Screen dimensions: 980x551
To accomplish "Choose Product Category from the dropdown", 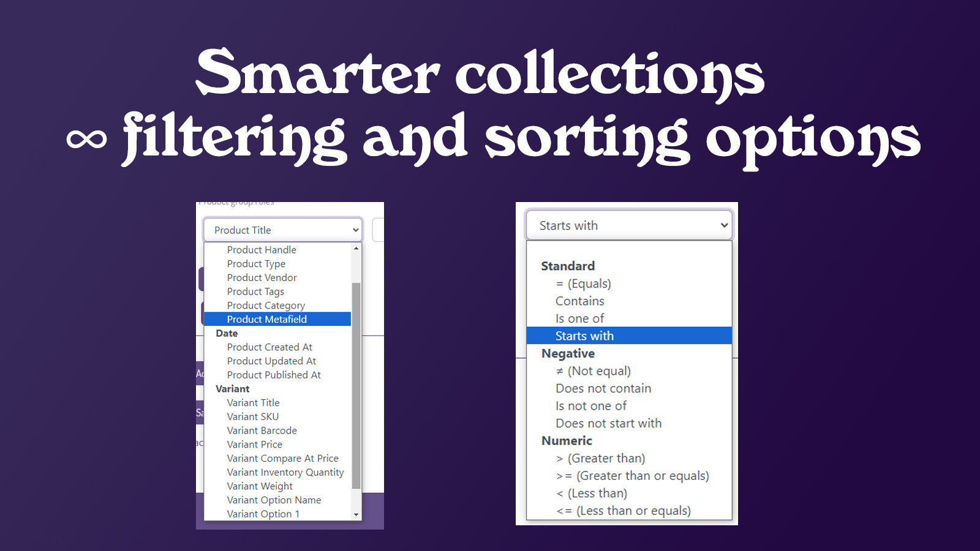I will 265,305.
